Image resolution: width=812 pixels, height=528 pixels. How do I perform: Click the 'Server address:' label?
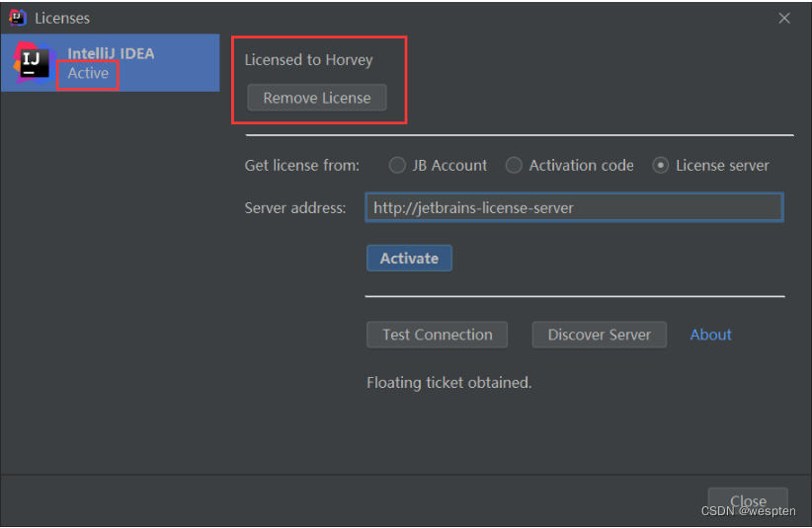(295, 208)
